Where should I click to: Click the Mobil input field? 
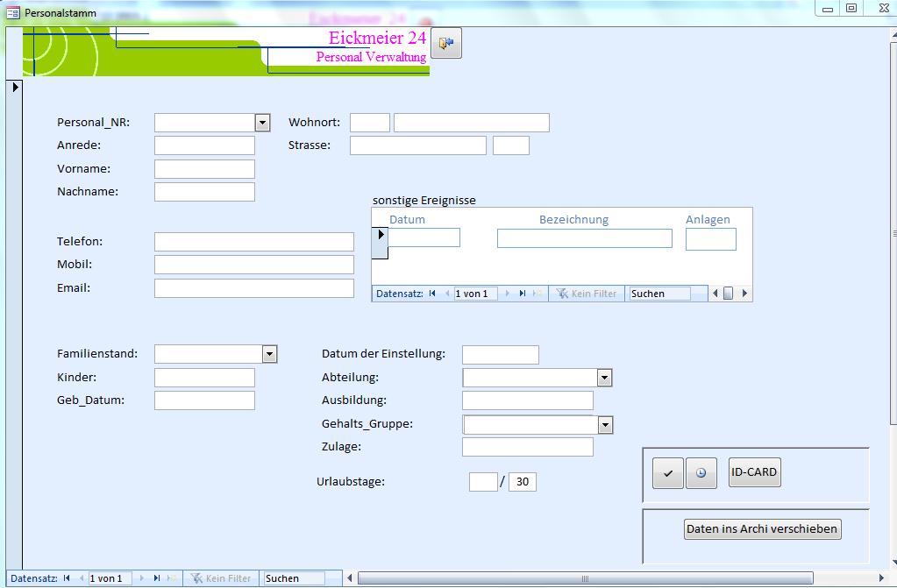pyautogui.click(x=254, y=265)
